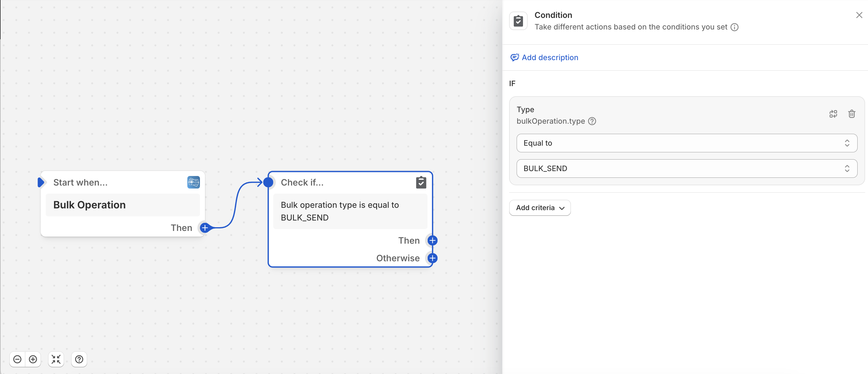Close the Condition side panel
This screenshot has width=868, height=374.
click(x=859, y=15)
